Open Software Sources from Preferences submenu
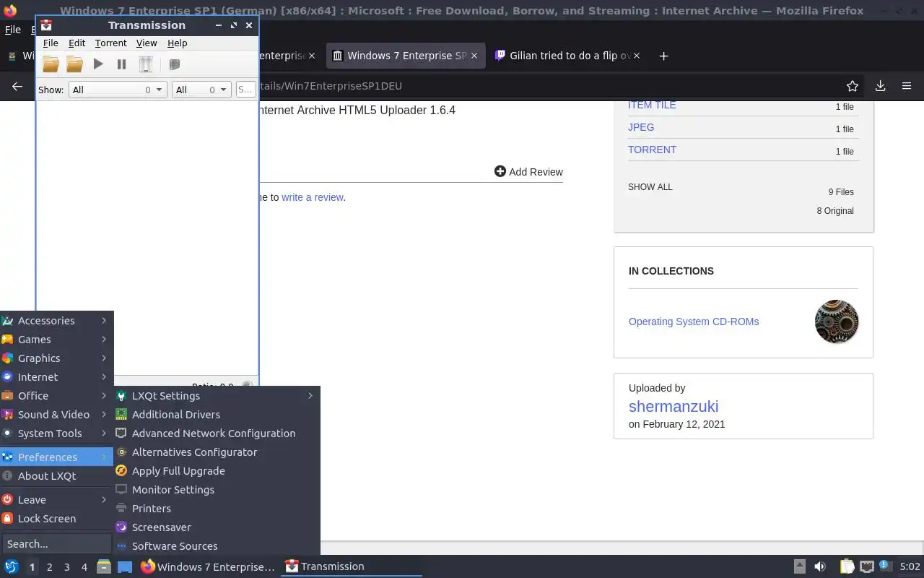Image resolution: width=924 pixels, height=578 pixels. (217, 546)
